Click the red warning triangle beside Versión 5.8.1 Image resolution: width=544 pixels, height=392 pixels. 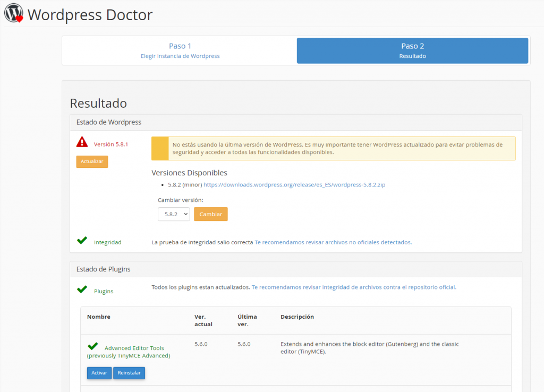(82, 142)
